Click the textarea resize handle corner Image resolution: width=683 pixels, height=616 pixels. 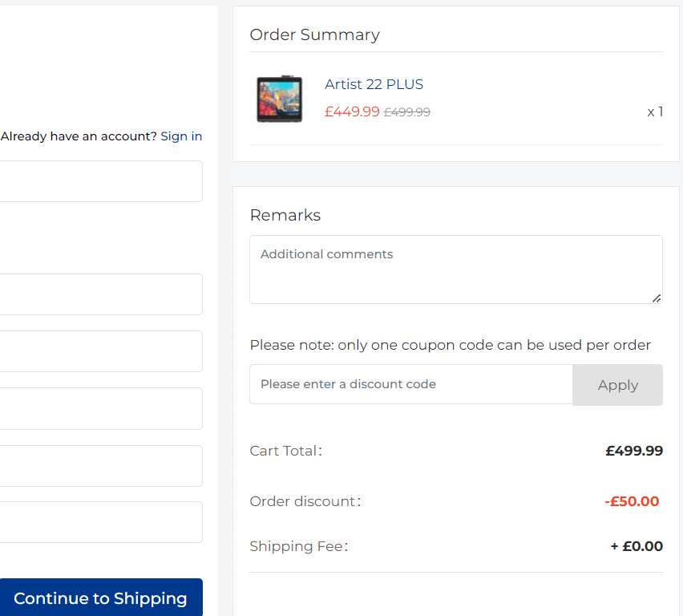point(657,300)
